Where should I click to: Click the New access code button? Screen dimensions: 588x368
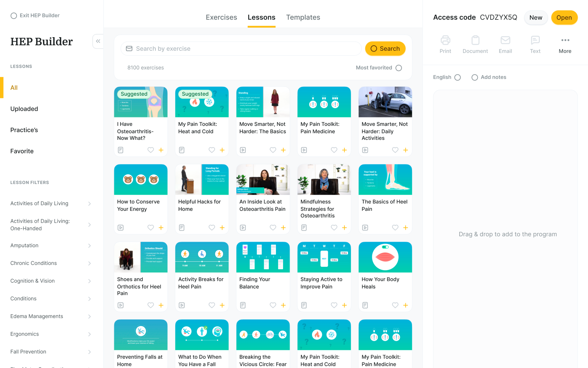[x=535, y=17]
